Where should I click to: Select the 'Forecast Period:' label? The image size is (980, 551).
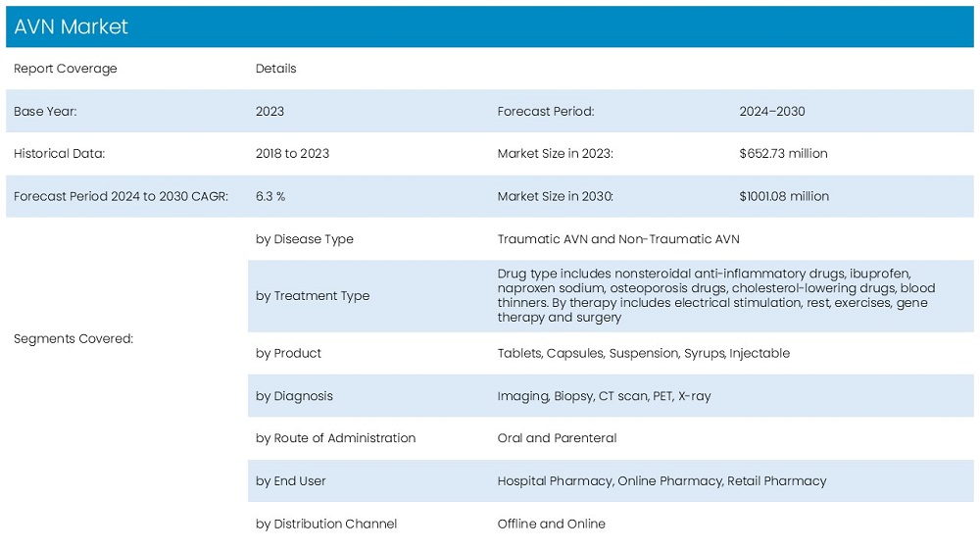546,112
